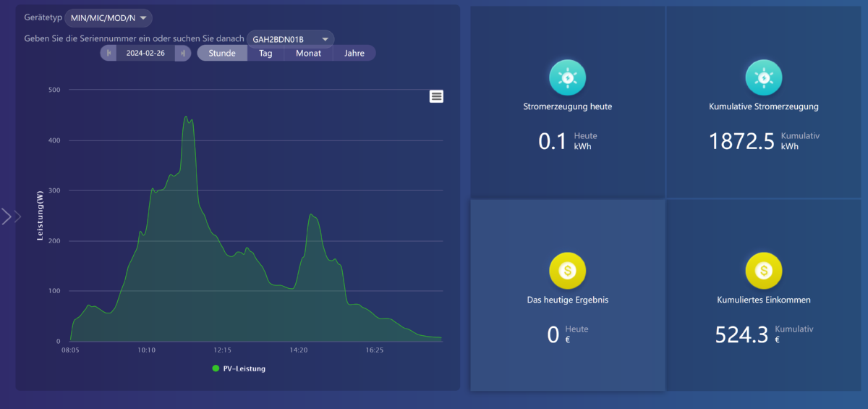Click the date field 2024-02-26

click(146, 53)
